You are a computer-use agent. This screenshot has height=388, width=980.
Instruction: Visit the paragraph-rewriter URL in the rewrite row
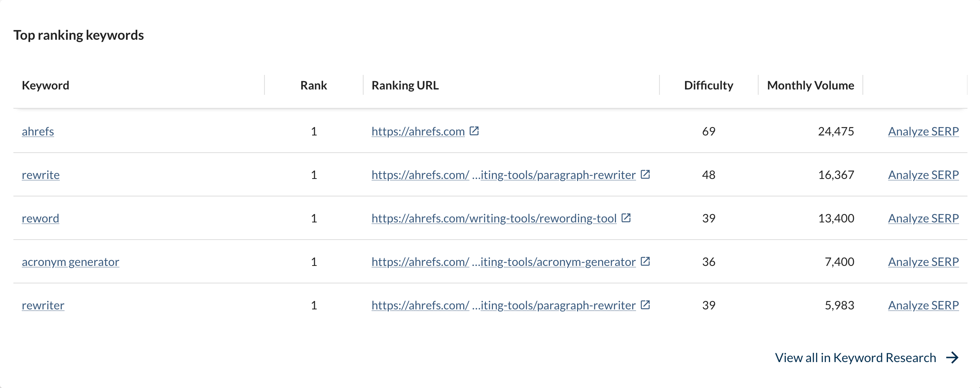pyautogui.click(x=503, y=175)
